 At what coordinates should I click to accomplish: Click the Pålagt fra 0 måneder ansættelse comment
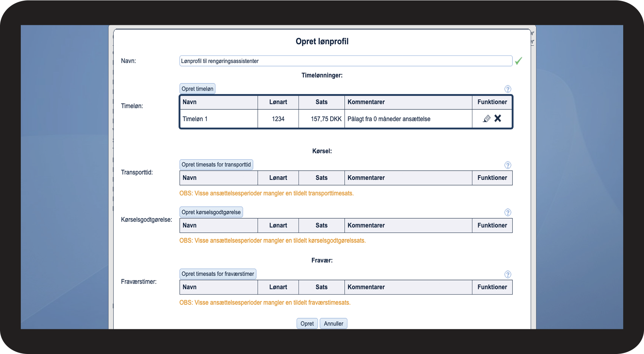(x=389, y=119)
